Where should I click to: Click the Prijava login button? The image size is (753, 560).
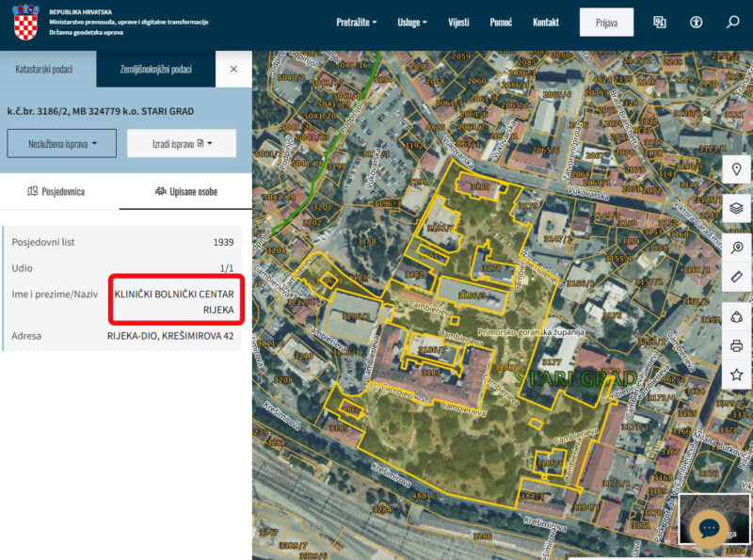pyautogui.click(x=606, y=22)
